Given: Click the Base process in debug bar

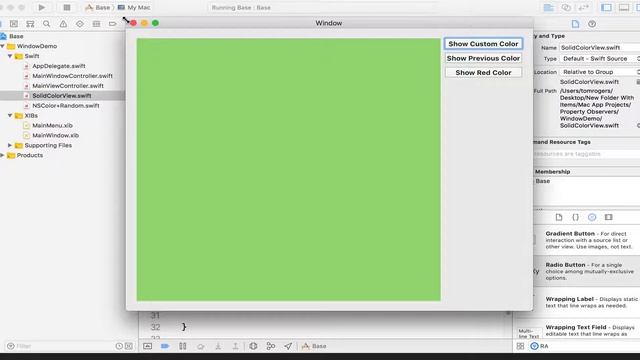Looking at the screenshot, I should (314, 346).
